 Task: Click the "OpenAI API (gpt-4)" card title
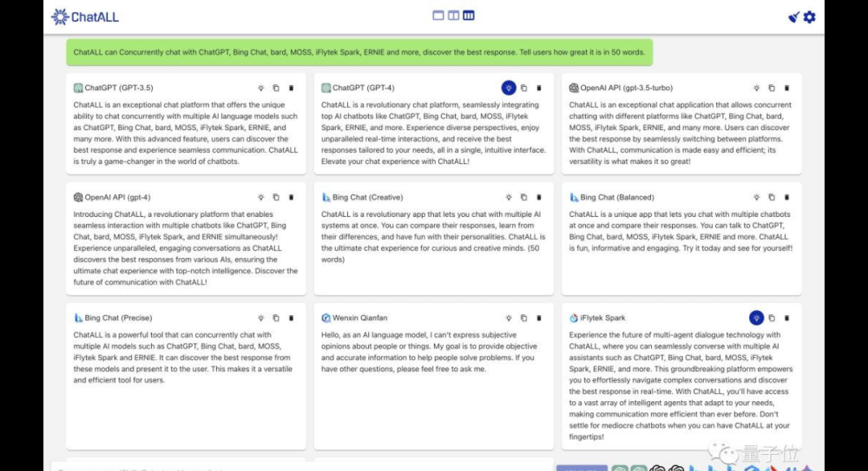point(117,197)
